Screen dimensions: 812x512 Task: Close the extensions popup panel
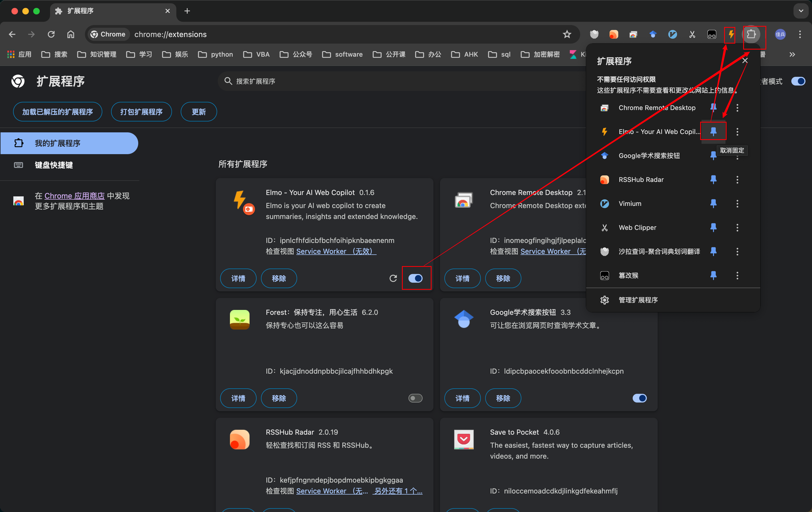[745, 60]
